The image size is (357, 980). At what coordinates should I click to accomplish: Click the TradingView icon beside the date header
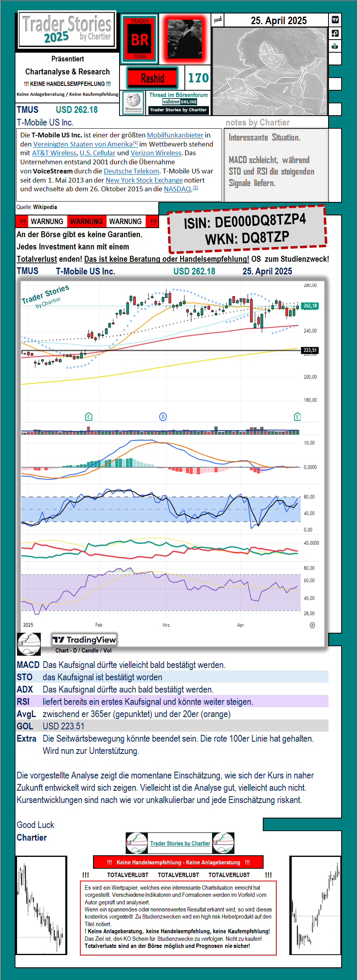tap(335, 20)
